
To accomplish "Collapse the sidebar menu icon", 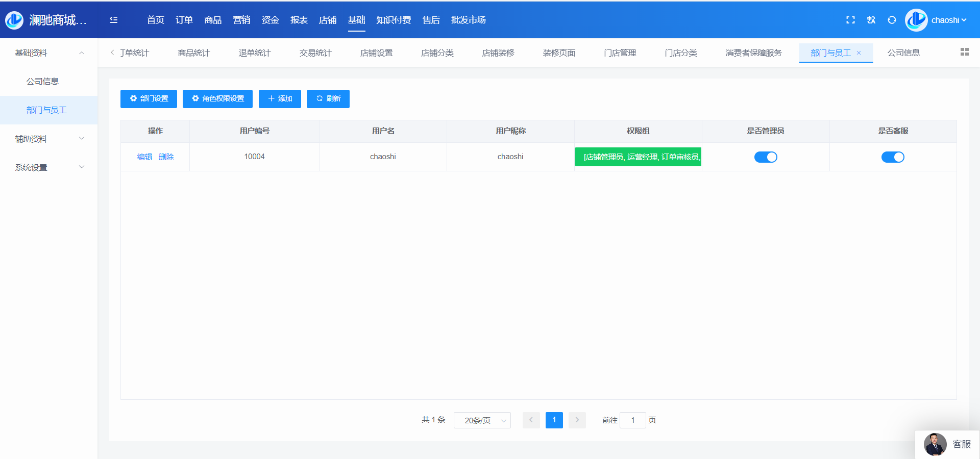I will (x=114, y=20).
